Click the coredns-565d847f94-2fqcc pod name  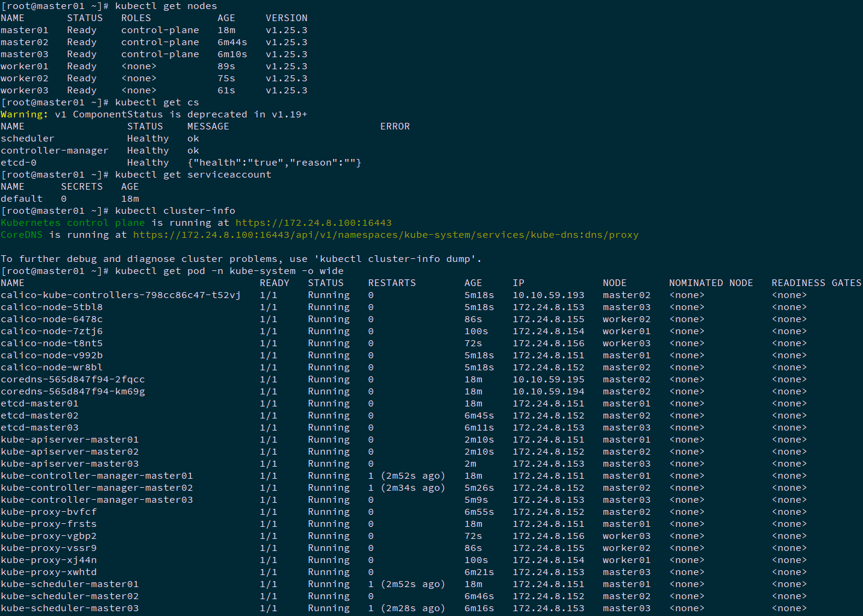tap(72, 379)
